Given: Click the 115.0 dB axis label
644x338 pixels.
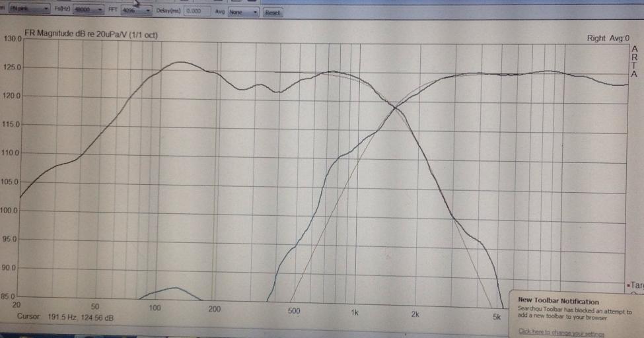Looking at the screenshot, I should point(11,124).
